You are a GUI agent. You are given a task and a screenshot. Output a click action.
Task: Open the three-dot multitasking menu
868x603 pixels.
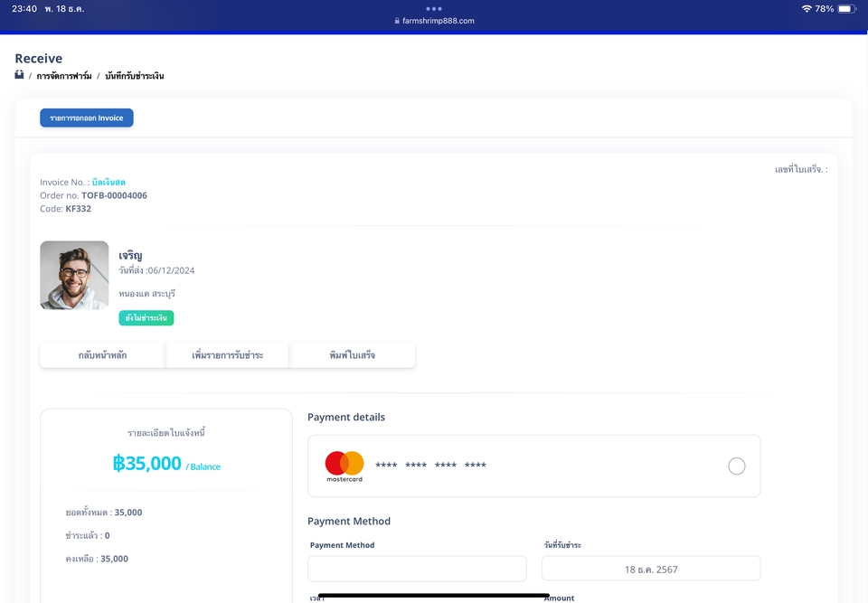434,9
